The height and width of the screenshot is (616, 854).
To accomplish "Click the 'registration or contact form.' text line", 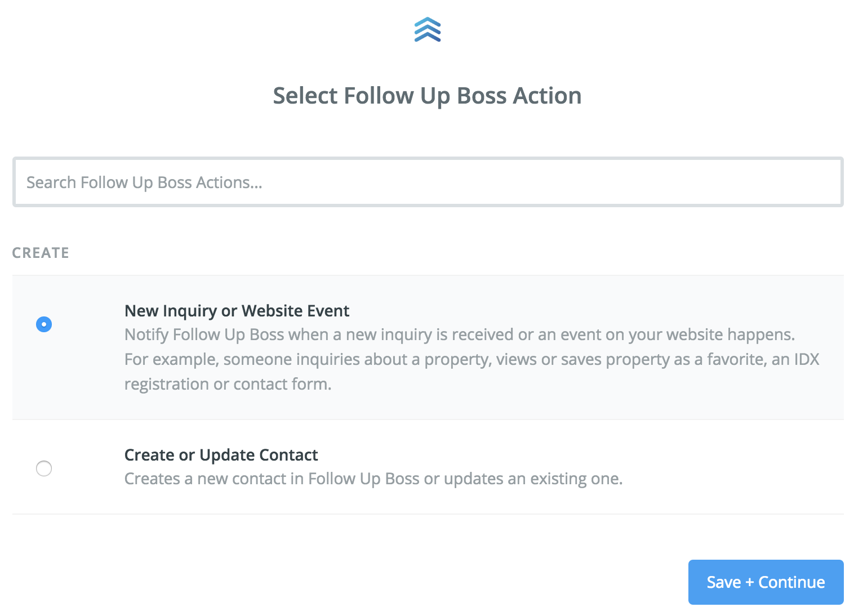I will tap(228, 384).
